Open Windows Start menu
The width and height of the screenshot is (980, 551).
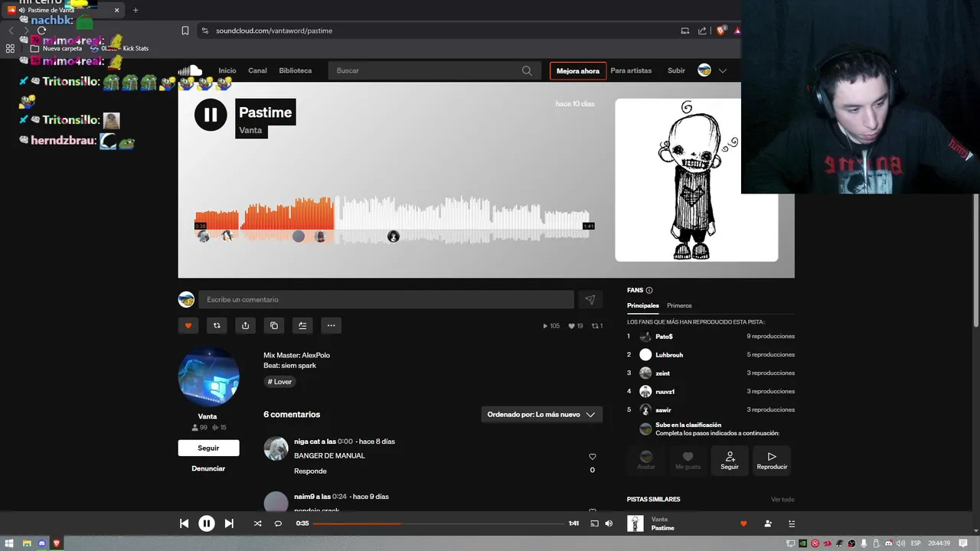9,543
